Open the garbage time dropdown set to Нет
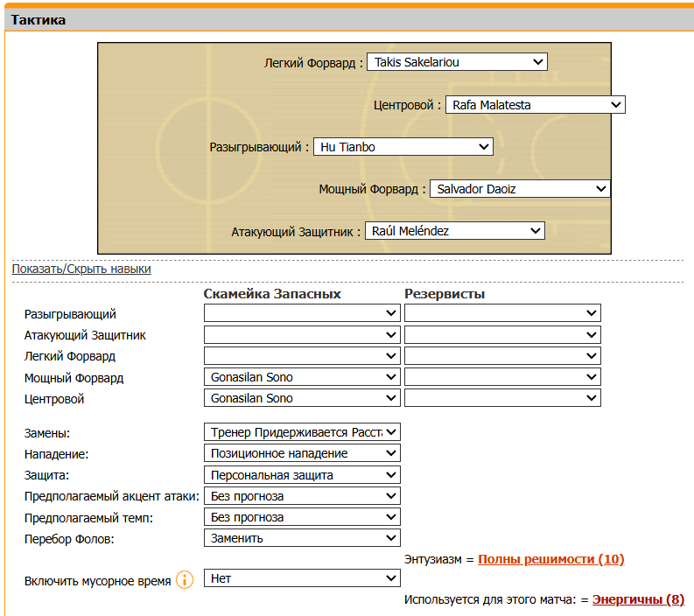Image resolution: width=694 pixels, height=616 pixels. pyautogui.click(x=302, y=578)
